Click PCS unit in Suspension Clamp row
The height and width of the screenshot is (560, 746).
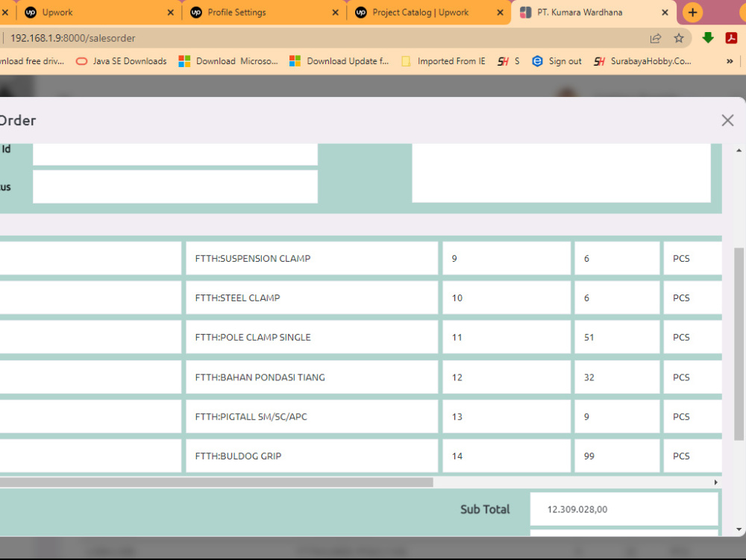point(693,258)
